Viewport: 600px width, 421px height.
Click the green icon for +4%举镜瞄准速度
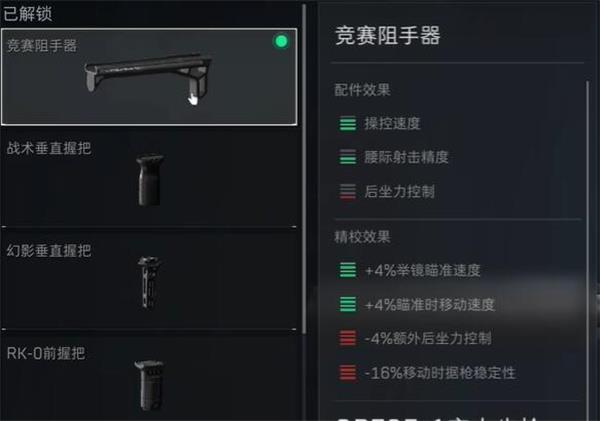pos(347,270)
